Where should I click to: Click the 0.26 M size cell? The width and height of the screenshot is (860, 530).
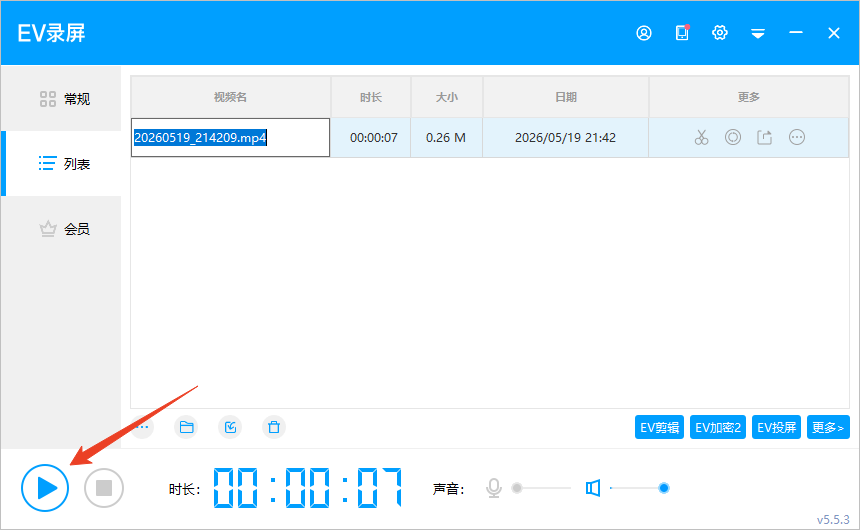(446, 138)
